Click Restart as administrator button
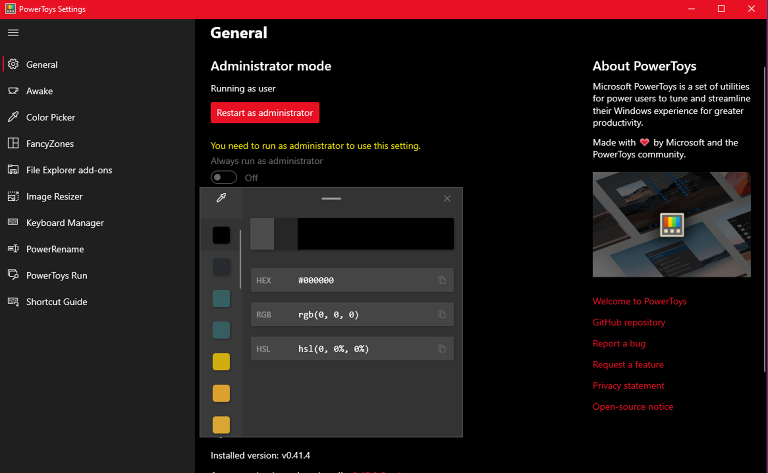768x473 pixels. click(x=265, y=113)
